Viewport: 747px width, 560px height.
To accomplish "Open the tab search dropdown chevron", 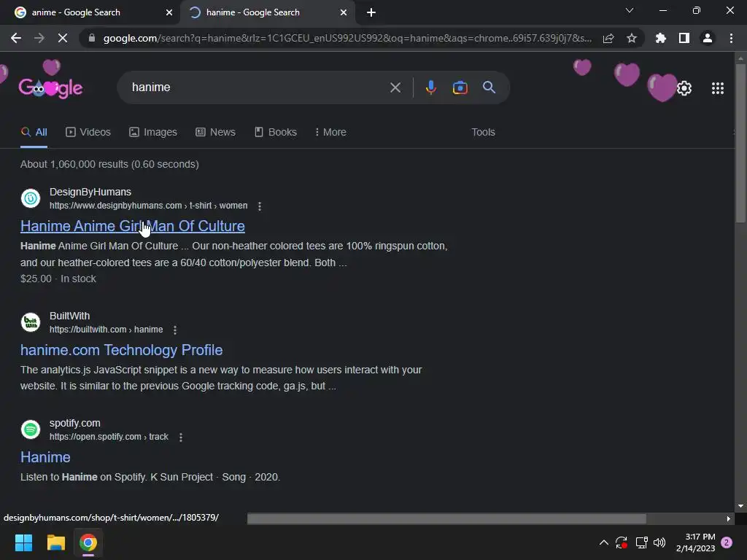I will (630, 10).
